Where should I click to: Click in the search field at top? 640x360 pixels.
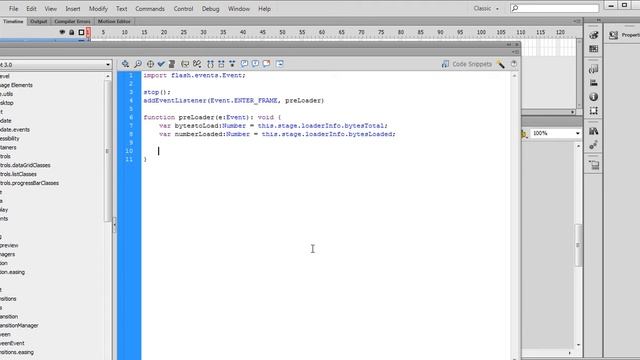555,8
